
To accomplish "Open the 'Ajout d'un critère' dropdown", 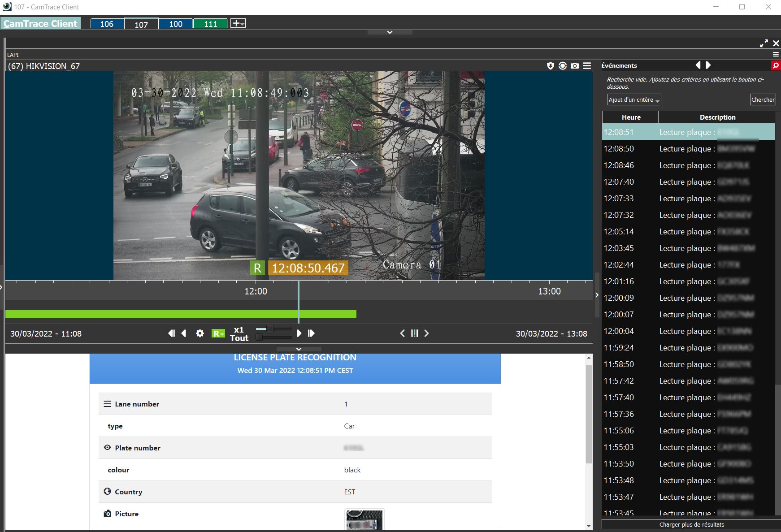I will point(634,100).
